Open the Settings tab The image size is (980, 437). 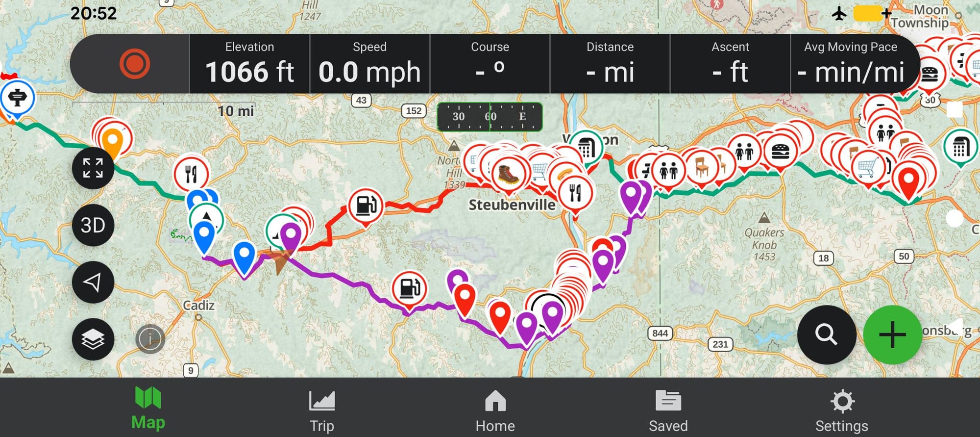842,411
